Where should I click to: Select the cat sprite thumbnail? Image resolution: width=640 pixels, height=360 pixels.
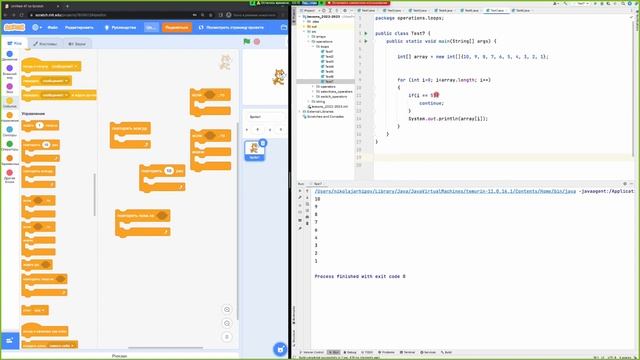tap(254, 150)
